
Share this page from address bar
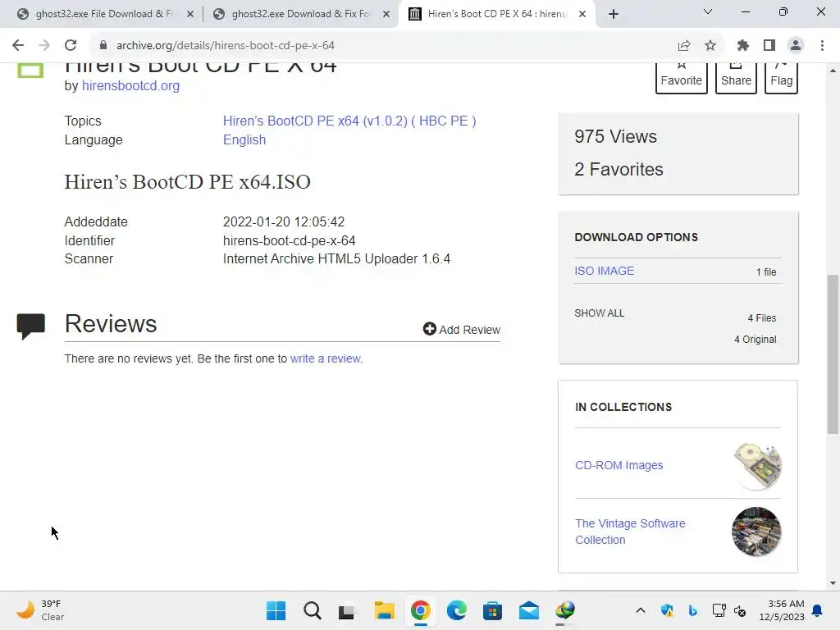683,46
